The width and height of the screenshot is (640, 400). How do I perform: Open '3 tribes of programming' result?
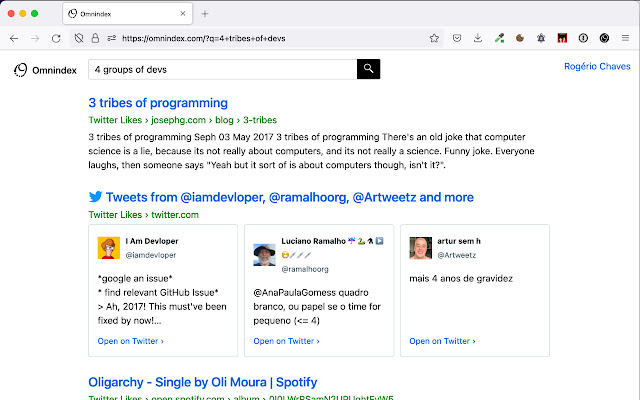point(158,103)
